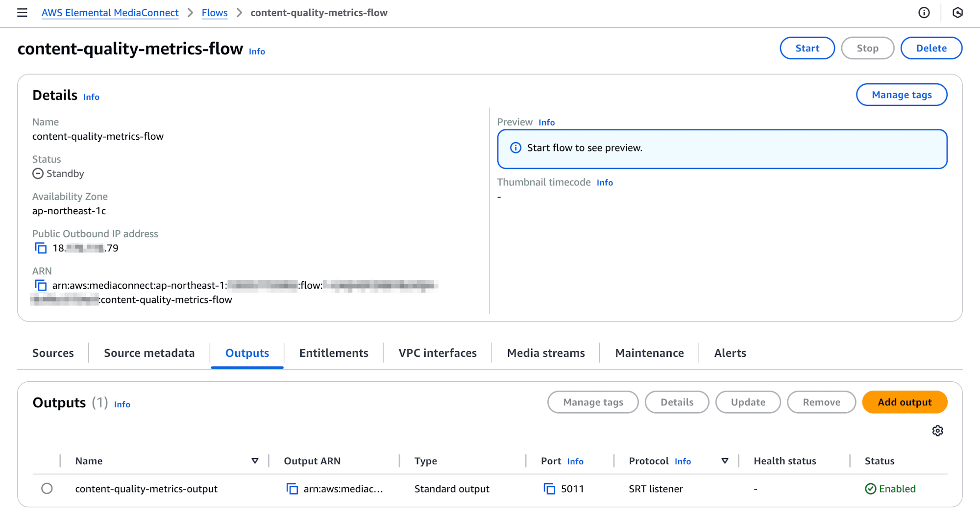The image size is (980, 521).
Task: Go to Flows breadcrumb link
Action: (215, 13)
